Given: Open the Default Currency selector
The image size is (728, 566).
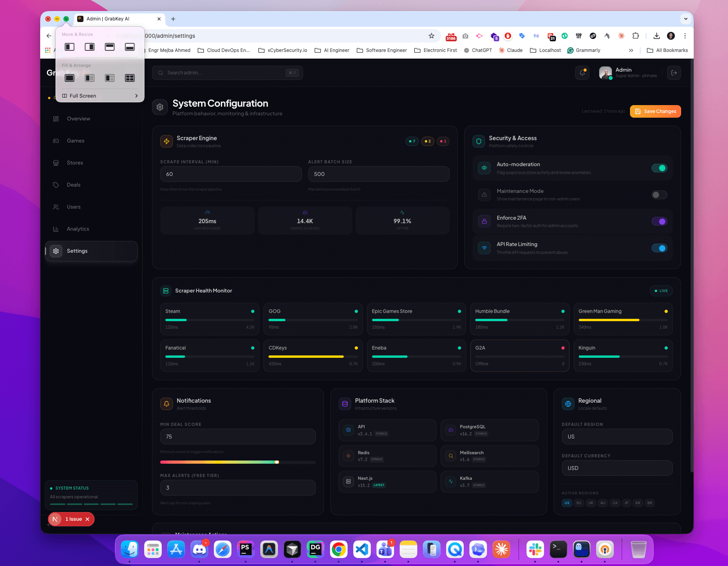Looking at the screenshot, I should pyautogui.click(x=617, y=468).
